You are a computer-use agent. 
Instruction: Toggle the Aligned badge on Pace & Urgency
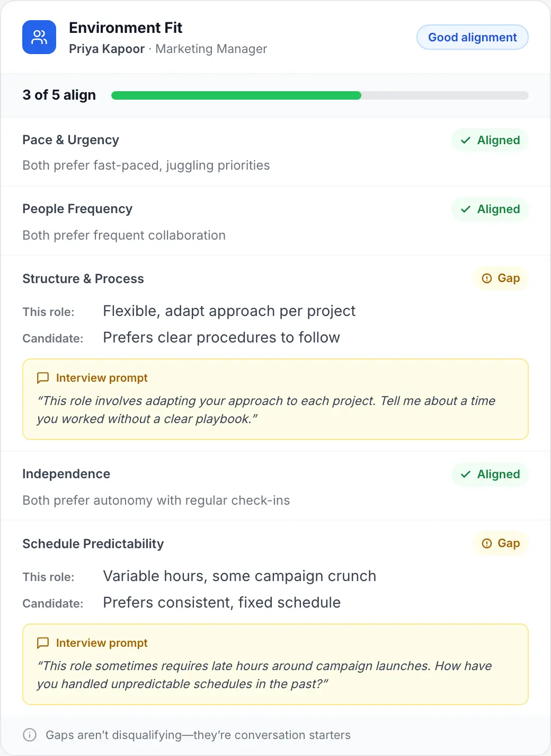490,140
